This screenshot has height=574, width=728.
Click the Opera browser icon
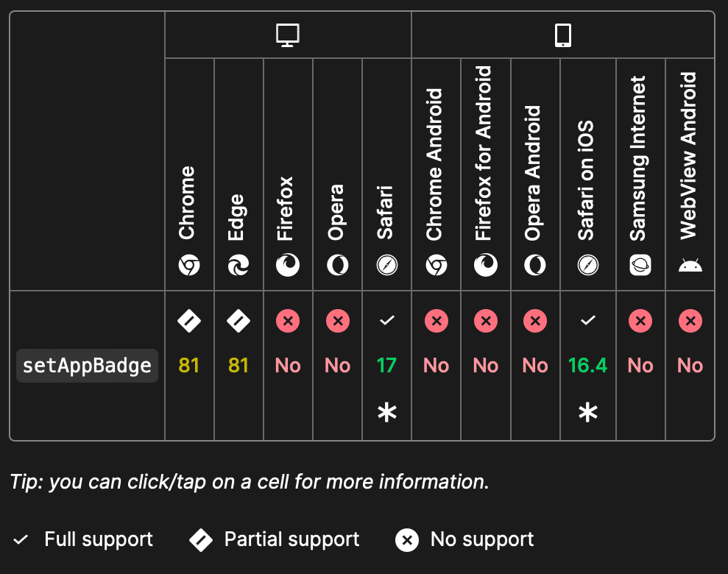coord(337,266)
